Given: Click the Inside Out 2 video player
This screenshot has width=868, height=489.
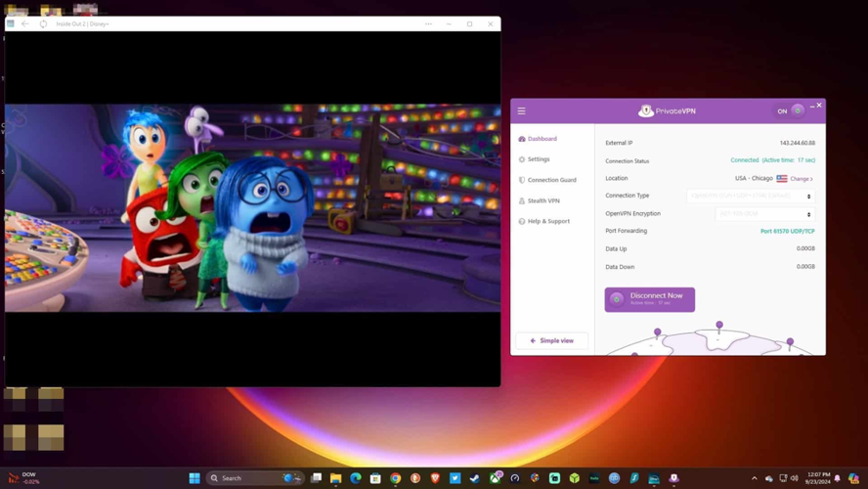Looking at the screenshot, I should 252,208.
